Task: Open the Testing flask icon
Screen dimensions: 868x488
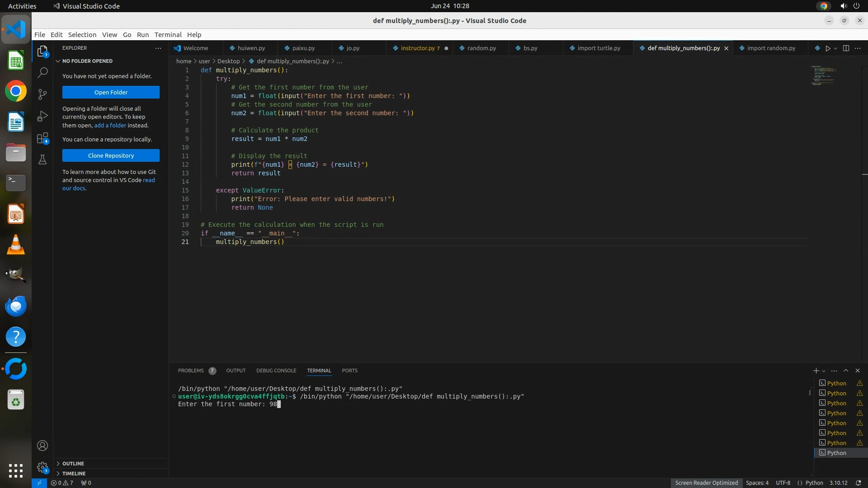Action: (42, 160)
